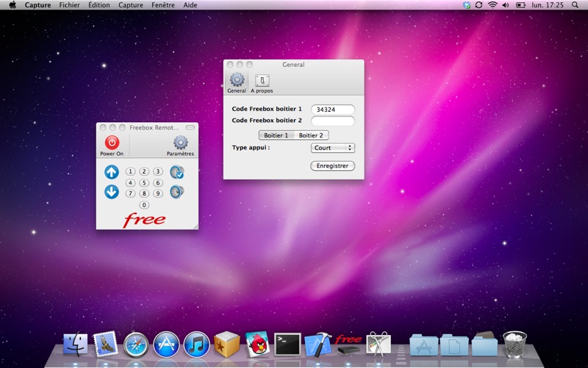
Task: Click the blue channel up arrow
Action: tap(112, 172)
